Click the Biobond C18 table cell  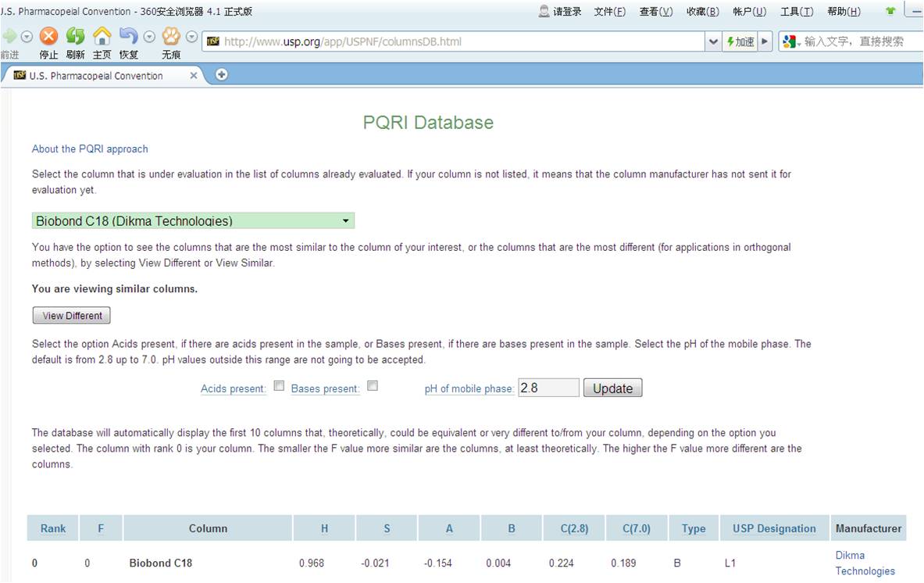pos(161,563)
